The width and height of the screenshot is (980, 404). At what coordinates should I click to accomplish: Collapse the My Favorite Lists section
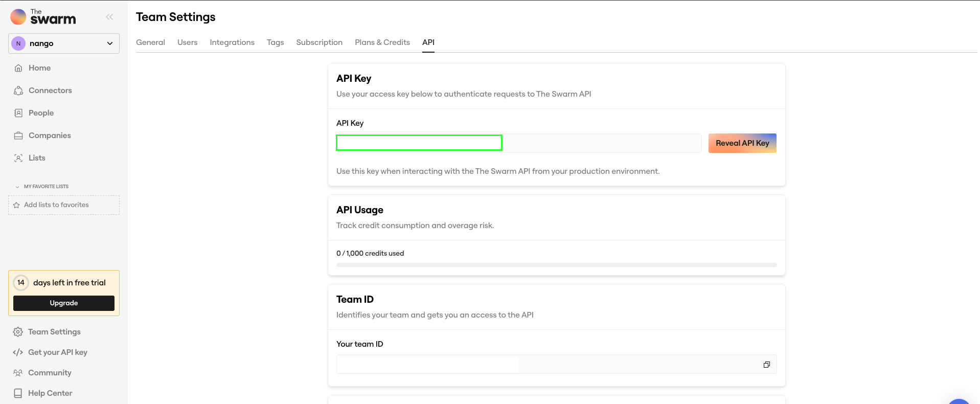tap(17, 187)
